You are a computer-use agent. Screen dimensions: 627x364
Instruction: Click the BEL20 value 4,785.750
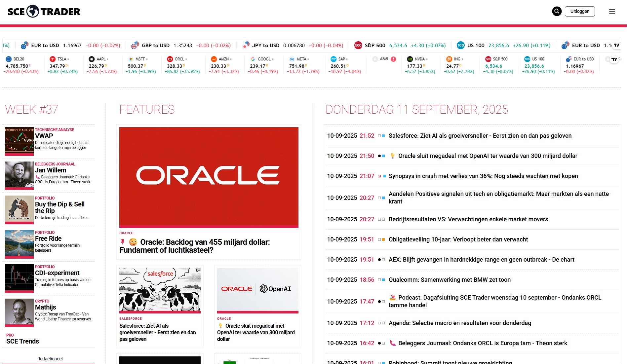[17, 66]
